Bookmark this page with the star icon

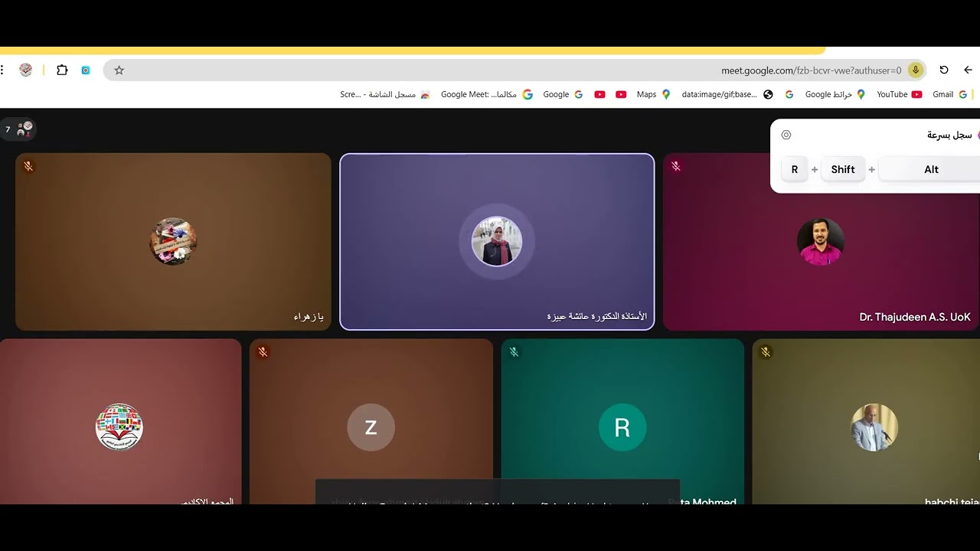(x=119, y=70)
